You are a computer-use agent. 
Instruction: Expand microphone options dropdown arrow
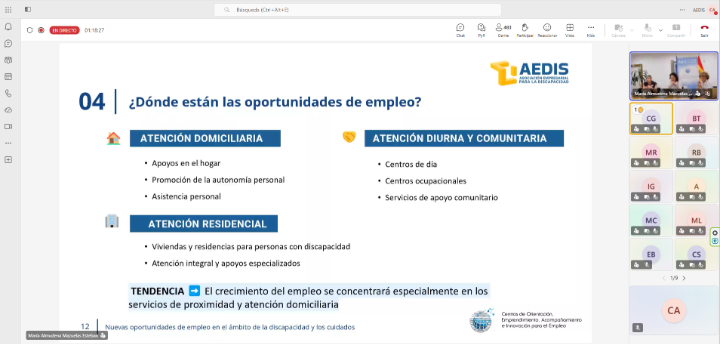(x=661, y=30)
